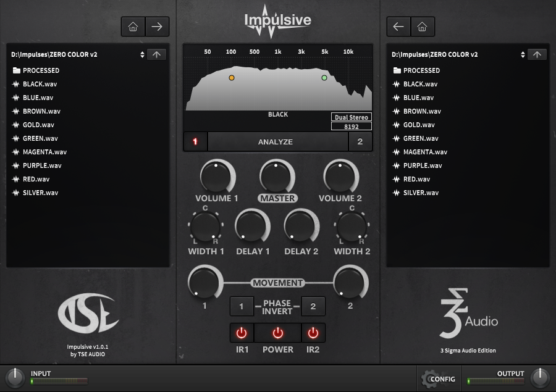Go up a folder in left browser
556x392 pixels.
click(156, 54)
